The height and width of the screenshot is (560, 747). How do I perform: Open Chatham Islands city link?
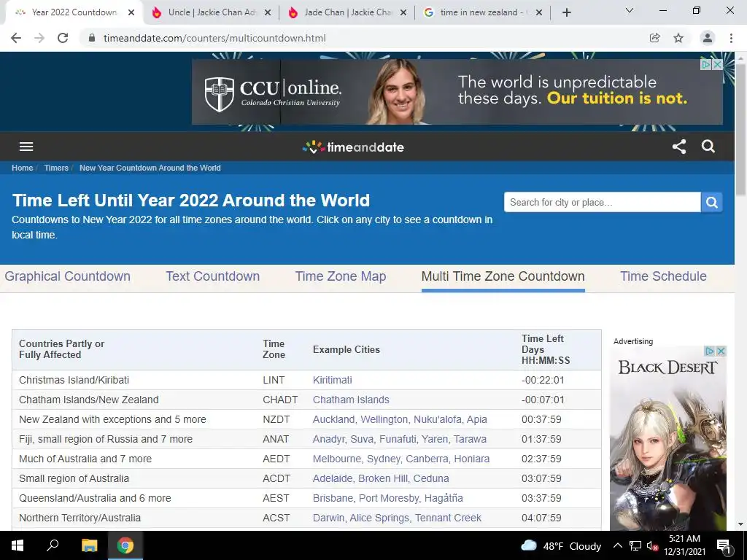351,400
